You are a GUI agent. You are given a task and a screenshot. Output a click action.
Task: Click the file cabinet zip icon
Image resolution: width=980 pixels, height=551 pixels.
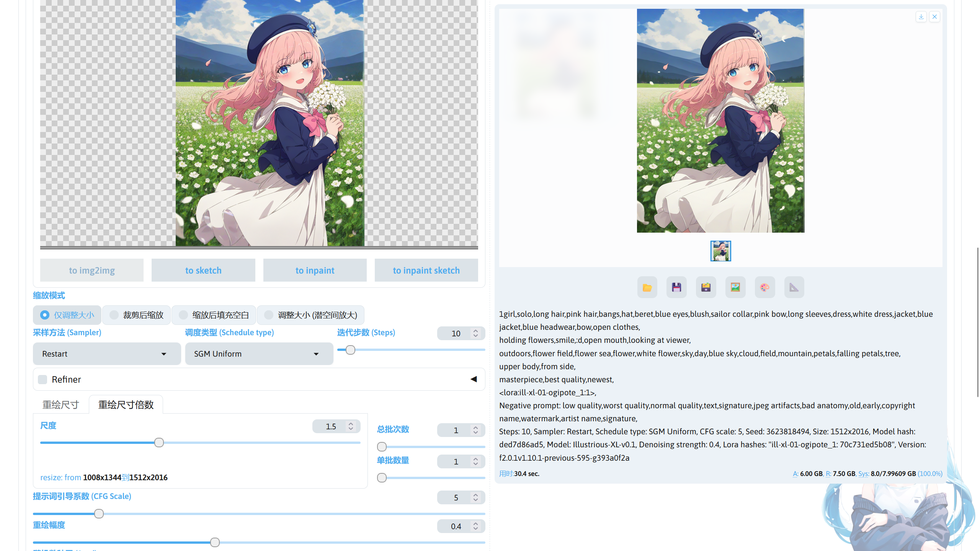click(x=706, y=287)
